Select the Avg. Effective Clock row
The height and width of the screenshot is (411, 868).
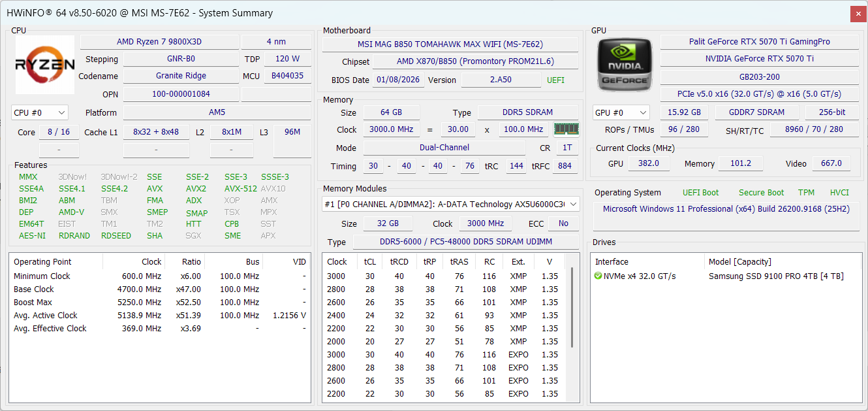point(160,329)
